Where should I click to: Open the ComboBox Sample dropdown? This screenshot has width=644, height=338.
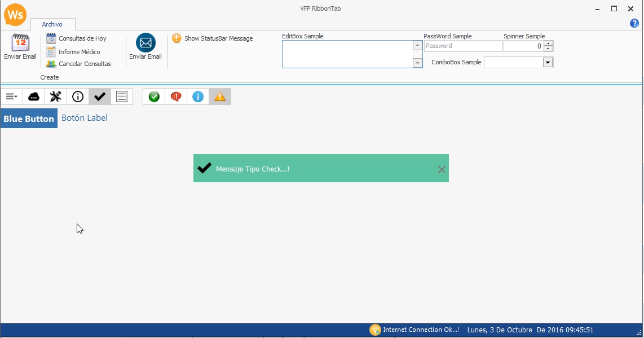click(546, 62)
